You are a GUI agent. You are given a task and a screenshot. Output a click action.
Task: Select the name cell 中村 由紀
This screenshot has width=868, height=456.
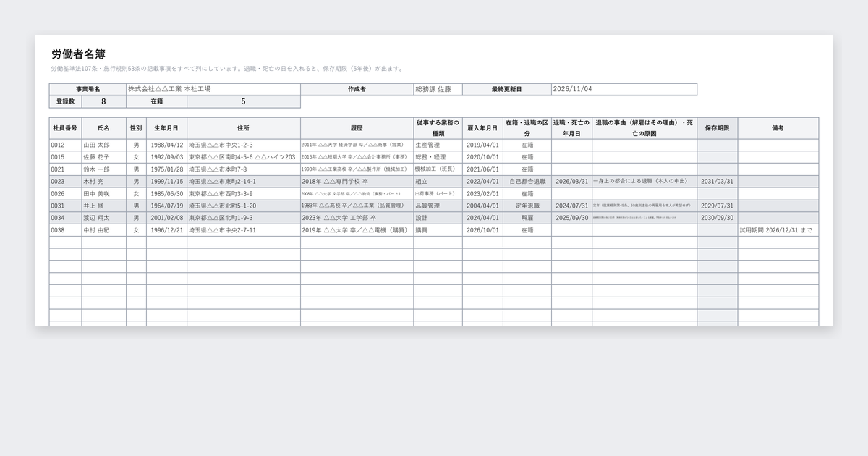pyautogui.click(x=103, y=230)
